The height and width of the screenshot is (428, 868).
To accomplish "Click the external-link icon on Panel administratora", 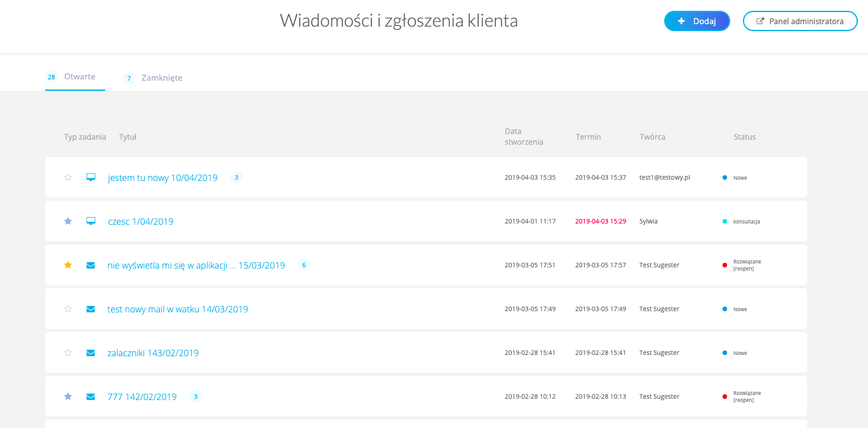I will point(760,20).
